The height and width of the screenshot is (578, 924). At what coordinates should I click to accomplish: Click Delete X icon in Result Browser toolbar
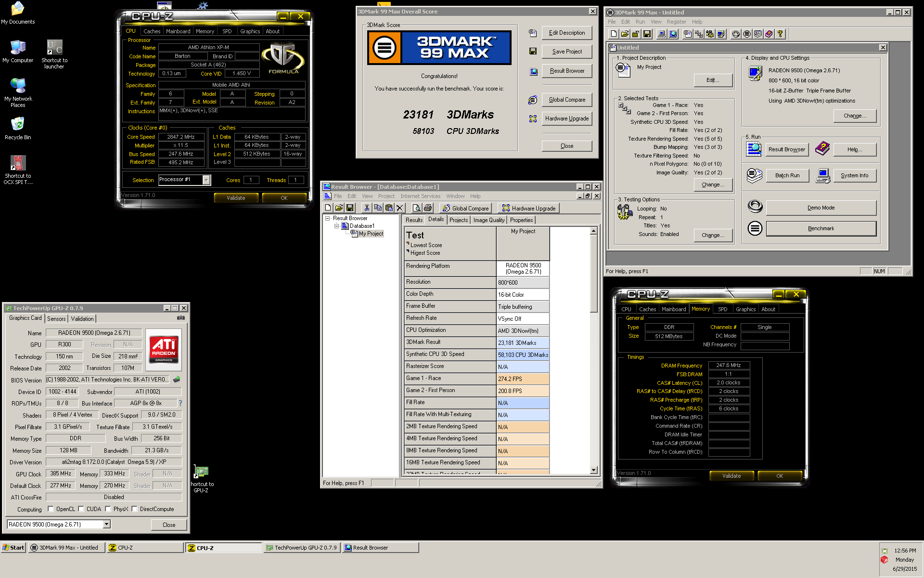point(400,208)
